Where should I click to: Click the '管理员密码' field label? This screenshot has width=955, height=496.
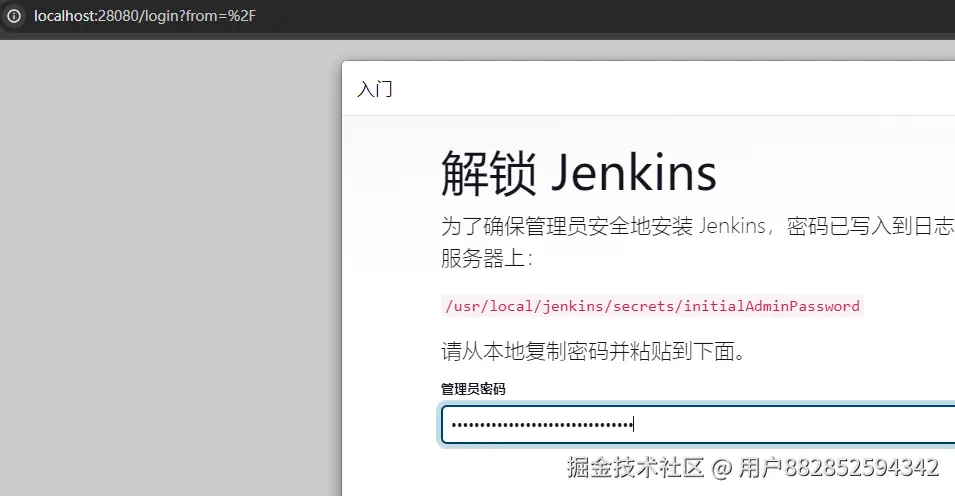click(x=473, y=389)
